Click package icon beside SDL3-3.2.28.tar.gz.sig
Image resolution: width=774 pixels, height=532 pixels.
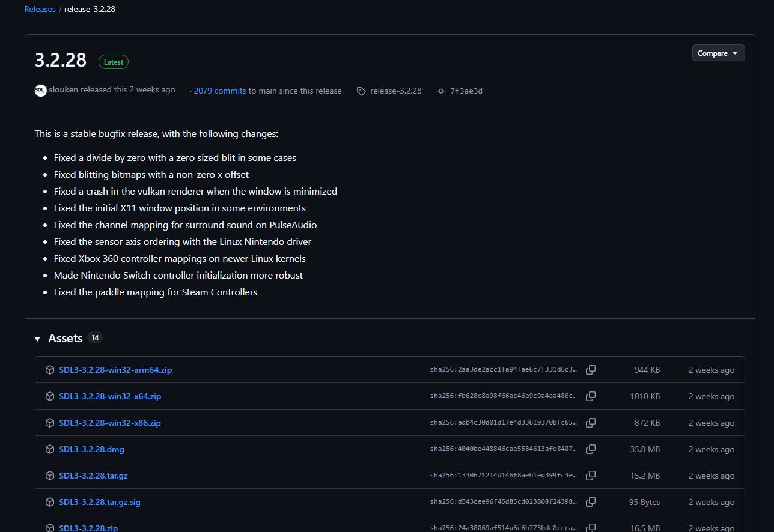(50, 502)
